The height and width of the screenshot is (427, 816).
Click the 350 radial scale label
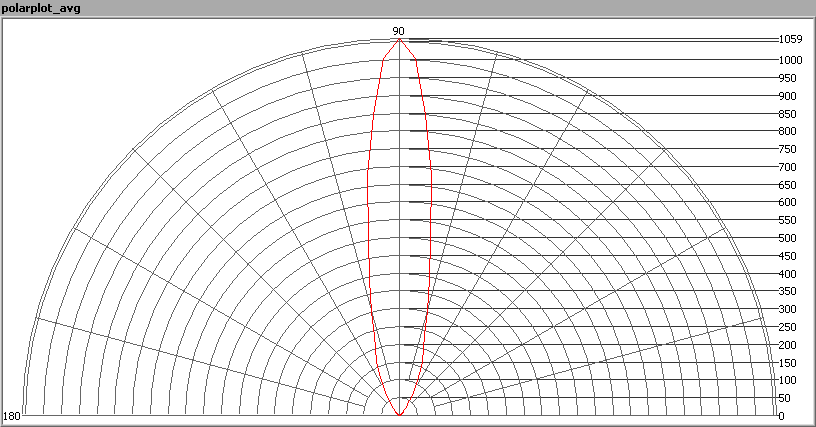tap(788, 291)
